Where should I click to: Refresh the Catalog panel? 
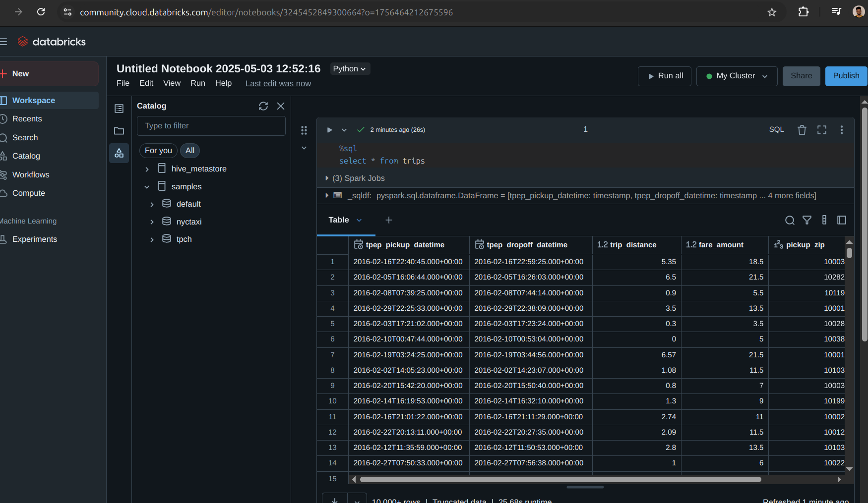[x=263, y=106]
